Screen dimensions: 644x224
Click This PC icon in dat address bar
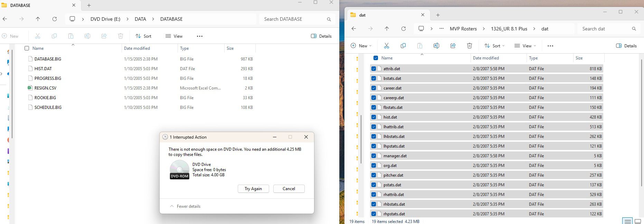click(x=421, y=29)
